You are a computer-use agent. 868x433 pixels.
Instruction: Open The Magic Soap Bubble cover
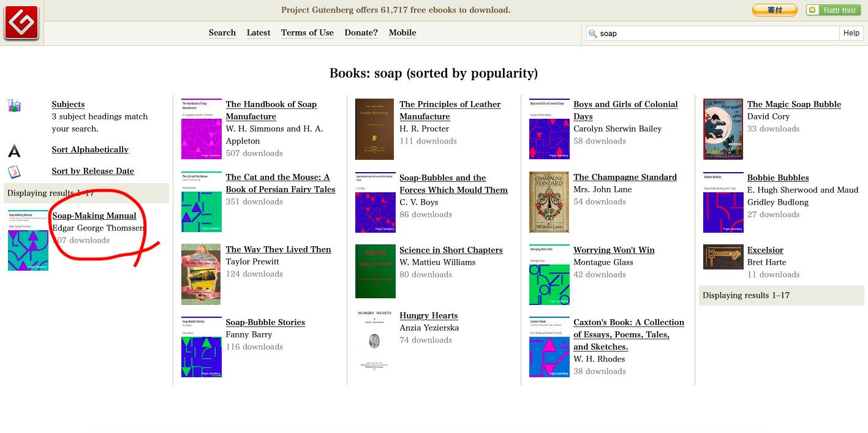click(x=723, y=129)
